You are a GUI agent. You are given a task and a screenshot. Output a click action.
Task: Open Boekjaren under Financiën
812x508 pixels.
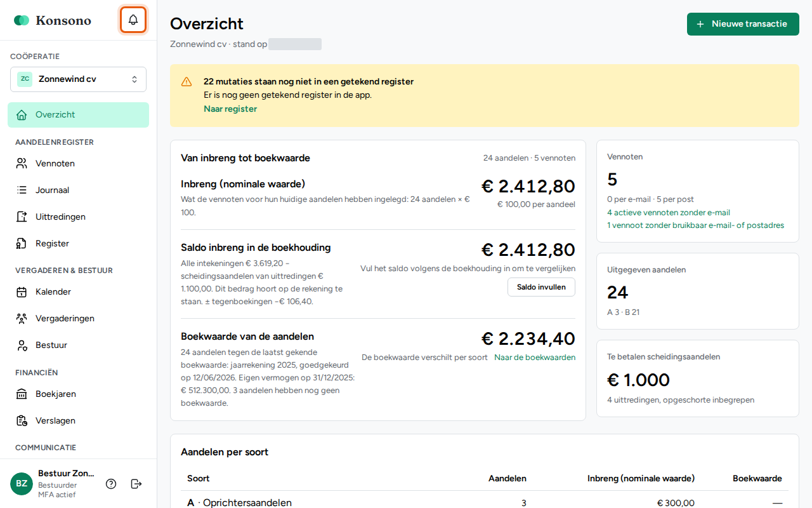78,394
